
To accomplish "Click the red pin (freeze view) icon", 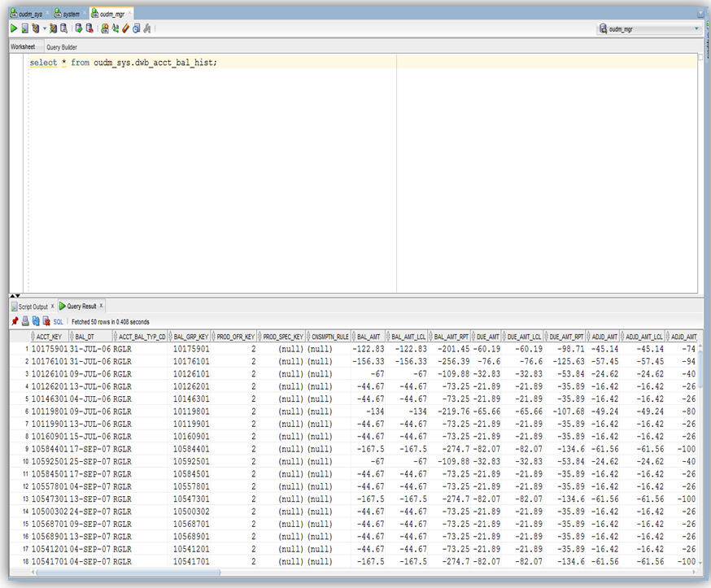I will pos(15,321).
